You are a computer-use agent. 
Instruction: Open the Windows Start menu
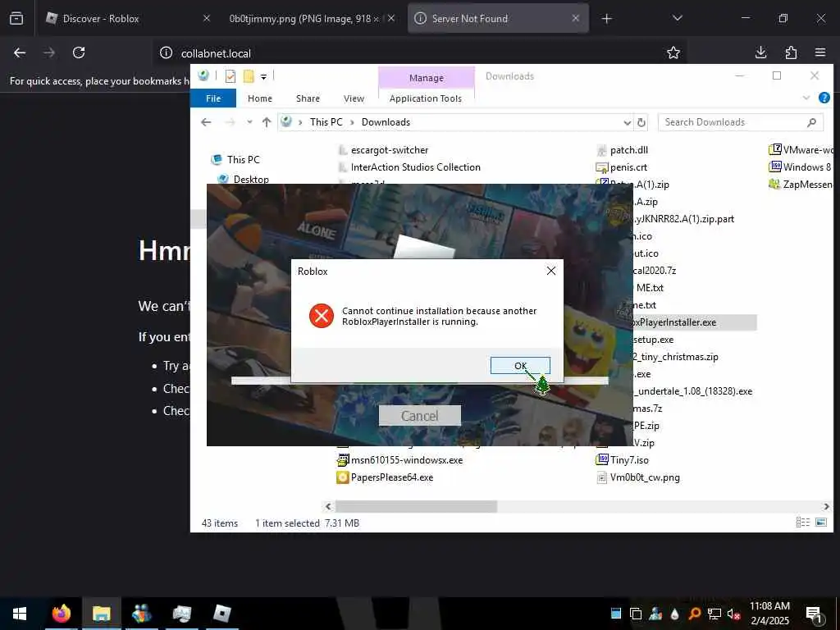click(x=20, y=614)
